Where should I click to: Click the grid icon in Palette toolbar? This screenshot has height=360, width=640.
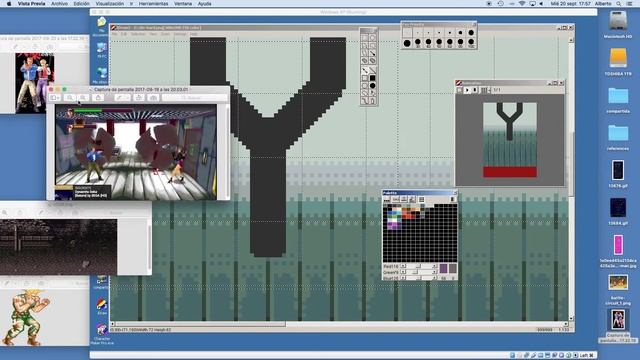coord(421,199)
